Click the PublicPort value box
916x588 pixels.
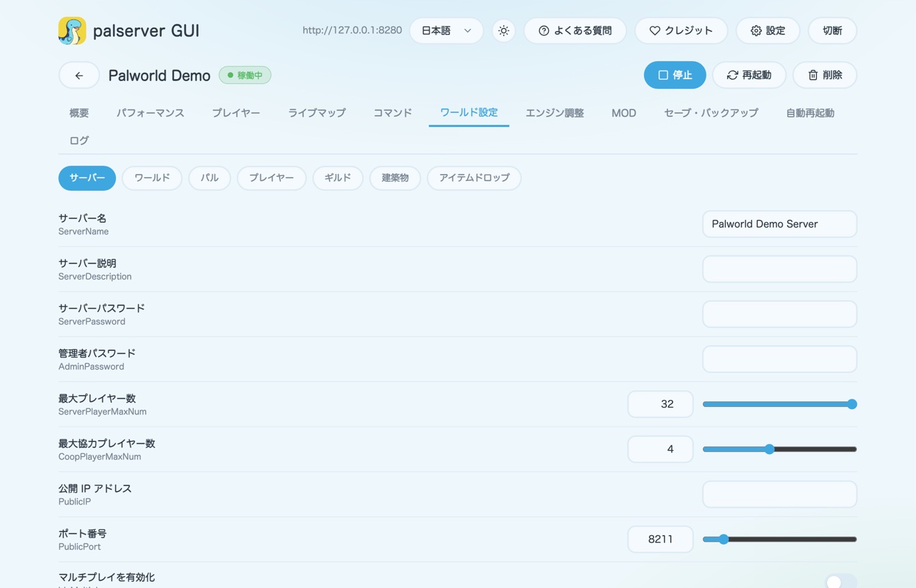[660, 539]
